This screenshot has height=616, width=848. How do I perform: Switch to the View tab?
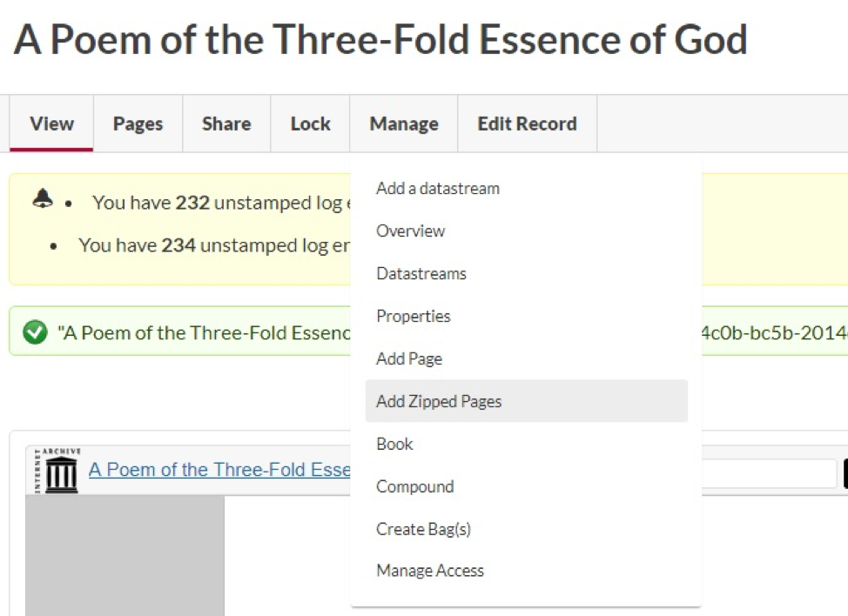point(52,124)
